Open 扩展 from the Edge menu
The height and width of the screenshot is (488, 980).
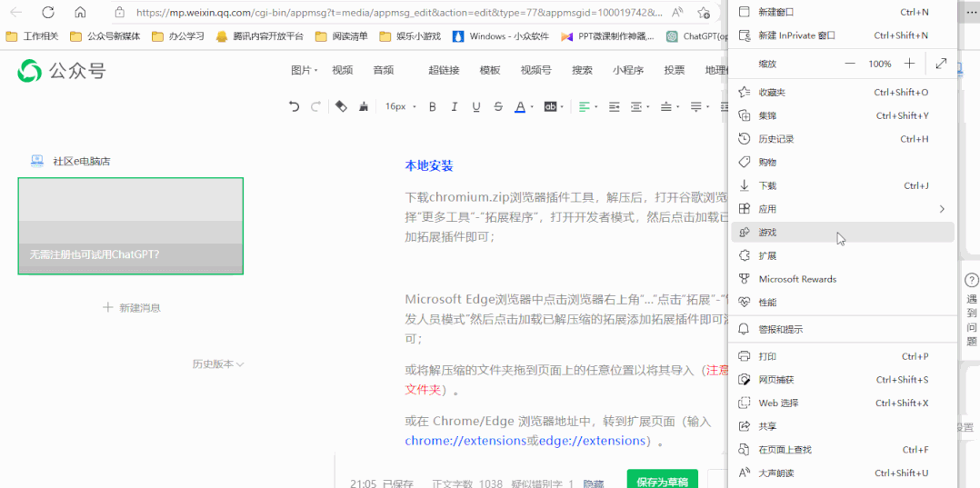(843, 255)
